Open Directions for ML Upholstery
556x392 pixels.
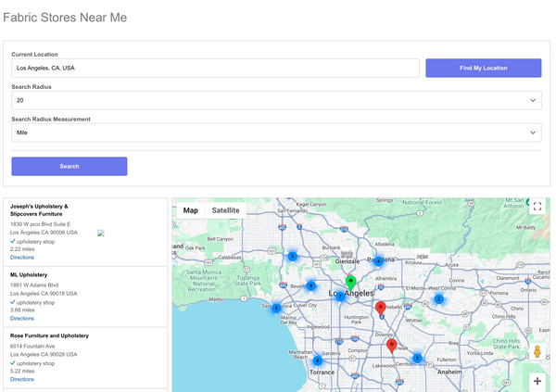[22, 318]
